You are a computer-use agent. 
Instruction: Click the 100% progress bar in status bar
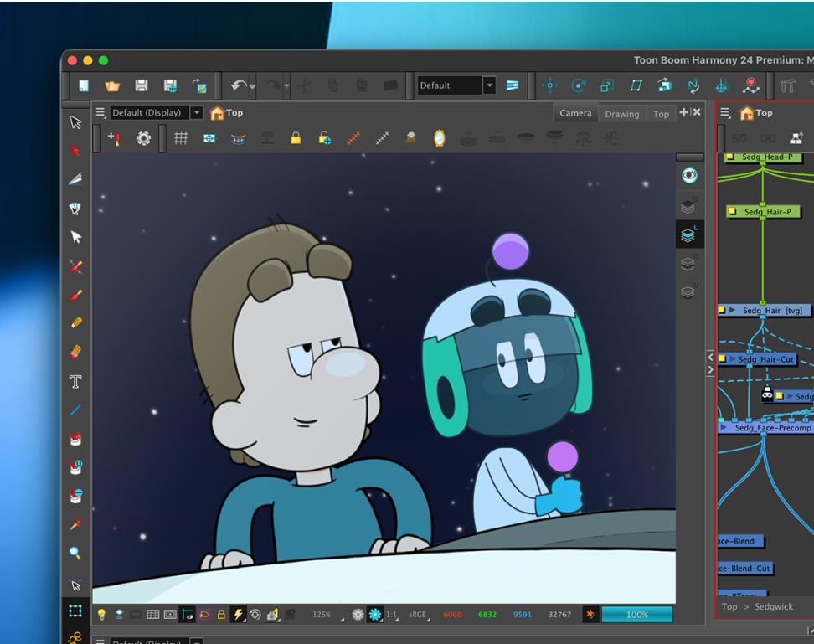636,615
